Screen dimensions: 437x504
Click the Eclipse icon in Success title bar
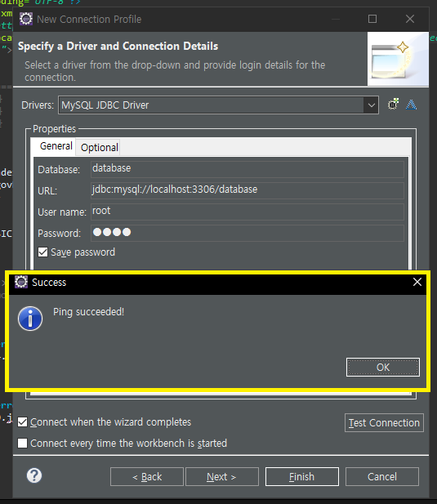[x=21, y=282]
